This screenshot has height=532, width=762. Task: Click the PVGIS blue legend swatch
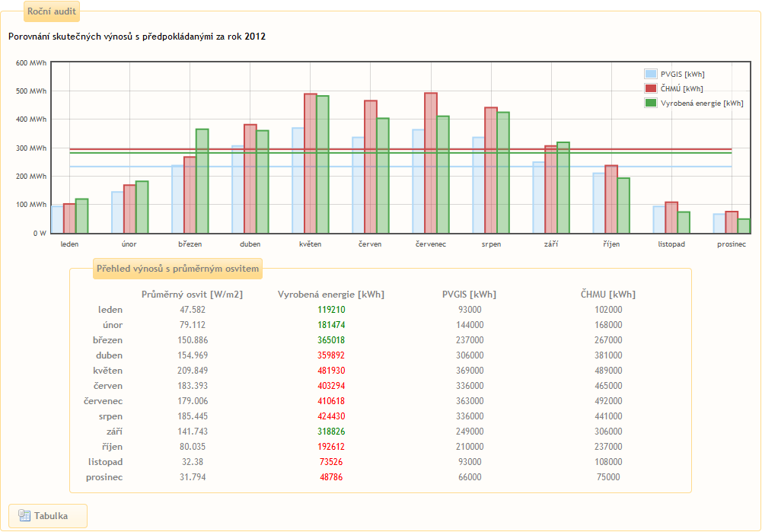(x=650, y=75)
